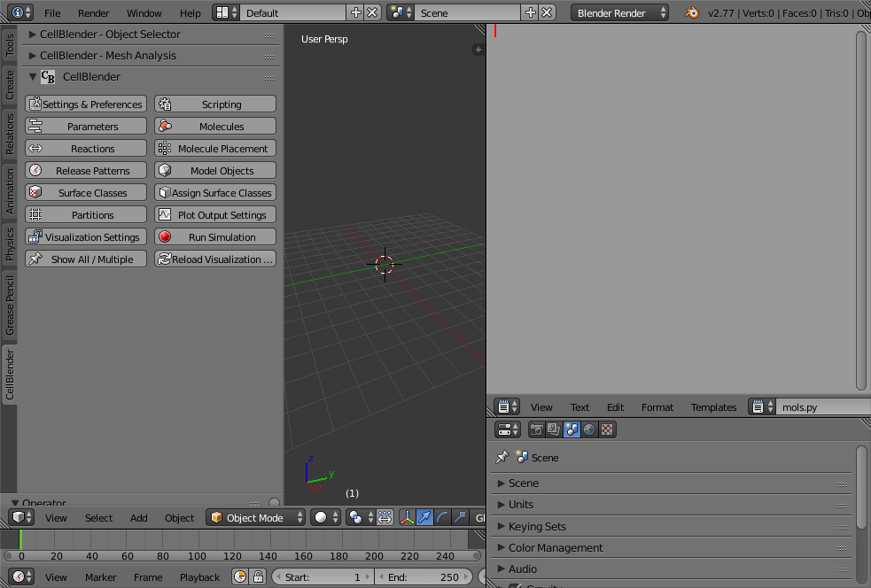This screenshot has width=871, height=588.
Task: Select the Render Layers properties tab icon
Action: 554,429
